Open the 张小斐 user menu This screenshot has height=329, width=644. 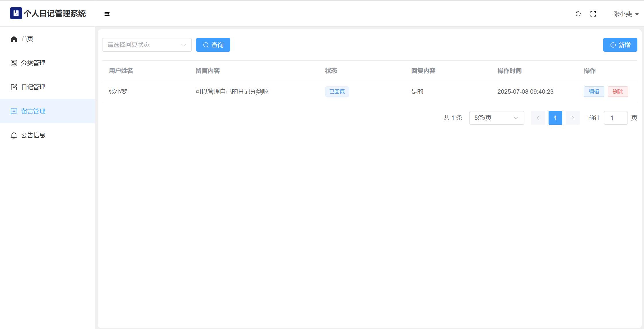pos(626,14)
